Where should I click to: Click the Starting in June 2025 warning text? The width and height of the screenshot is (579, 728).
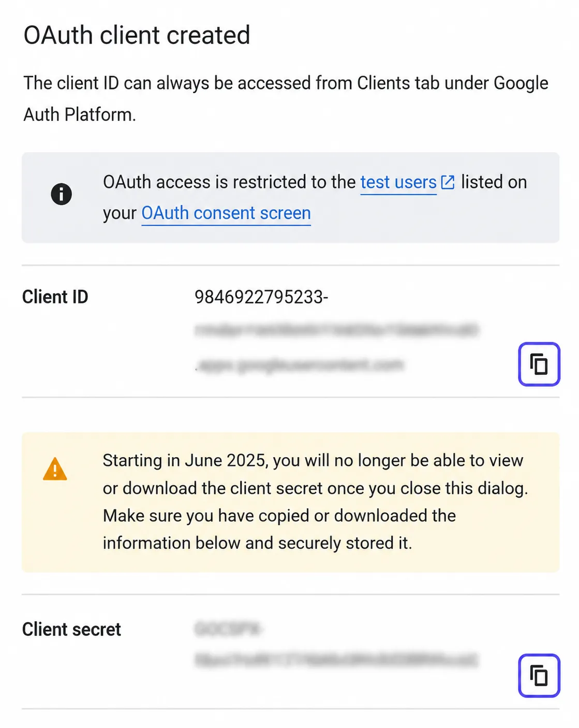(x=315, y=502)
